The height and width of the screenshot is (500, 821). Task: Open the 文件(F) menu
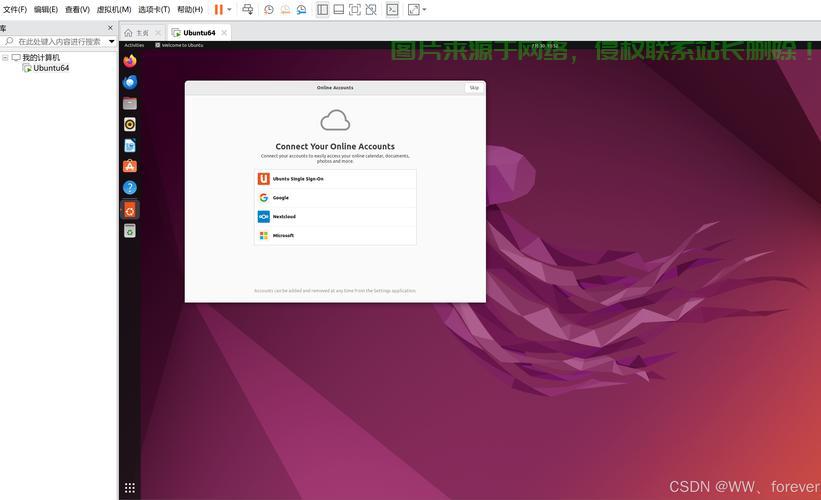click(x=15, y=9)
